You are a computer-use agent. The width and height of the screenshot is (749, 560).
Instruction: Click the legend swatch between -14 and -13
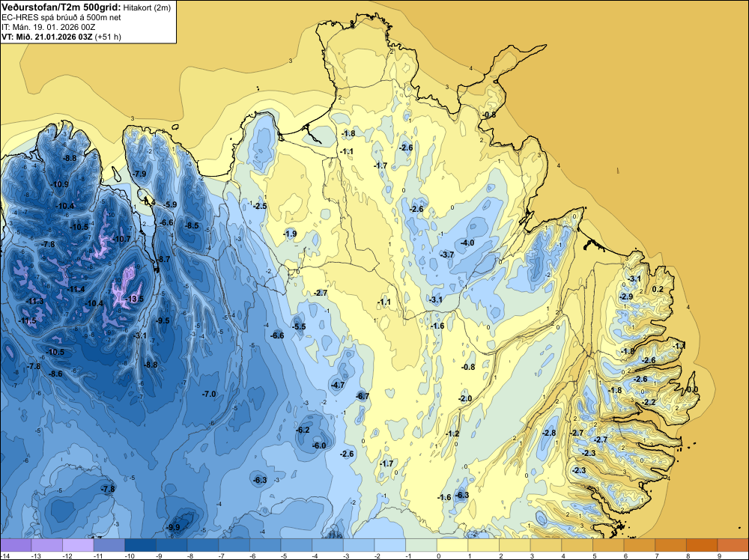16,545
